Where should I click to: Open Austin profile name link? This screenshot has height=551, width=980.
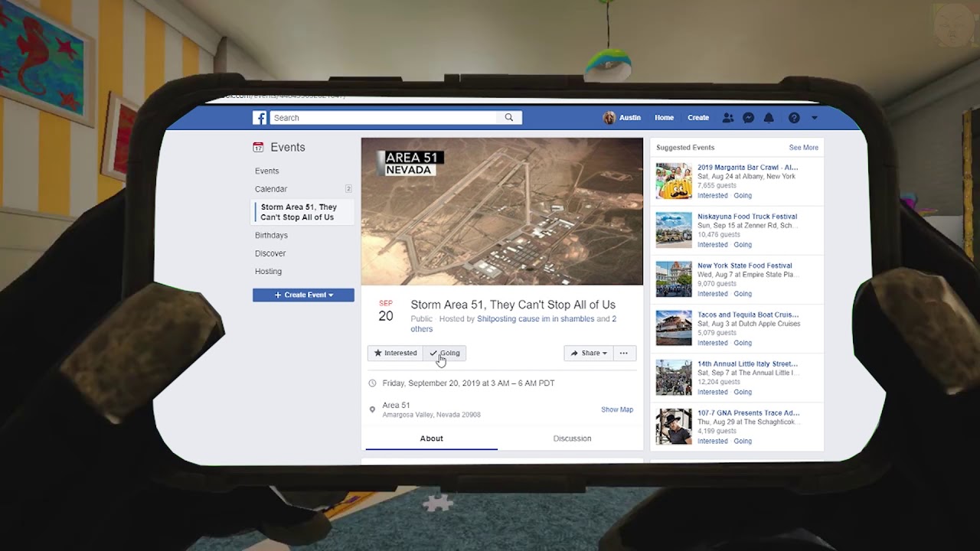click(630, 118)
